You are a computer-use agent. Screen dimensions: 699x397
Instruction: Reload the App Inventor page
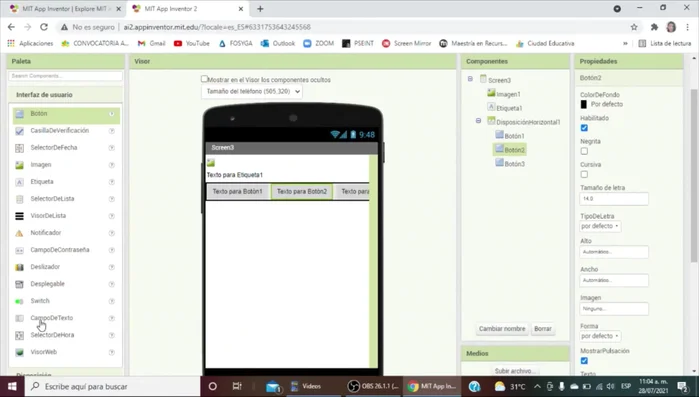coord(44,27)
